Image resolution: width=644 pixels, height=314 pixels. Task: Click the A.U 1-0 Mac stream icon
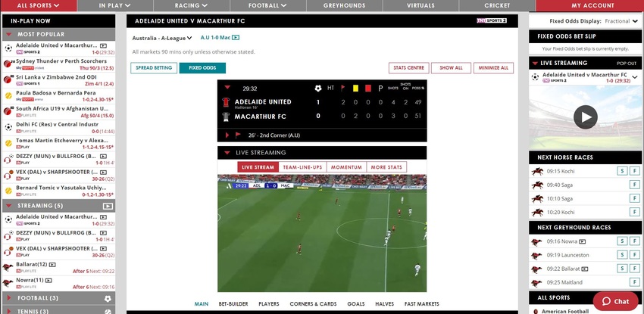236,38
